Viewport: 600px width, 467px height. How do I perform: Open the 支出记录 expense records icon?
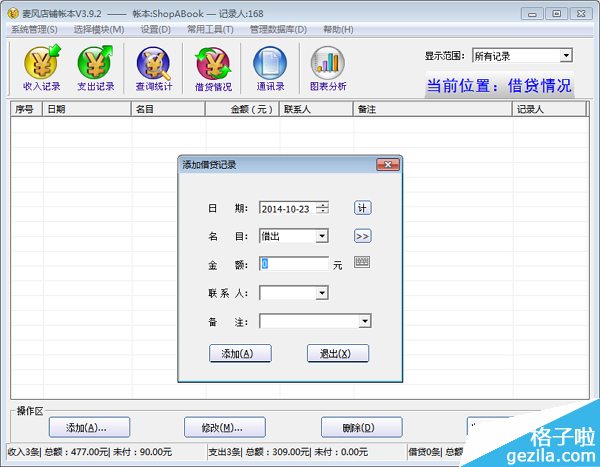[x=96, y=71]
